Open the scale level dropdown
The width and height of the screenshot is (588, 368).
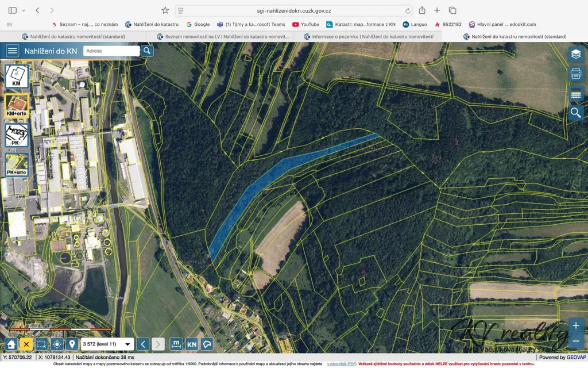pyautogui.click(x=107, y=344)
